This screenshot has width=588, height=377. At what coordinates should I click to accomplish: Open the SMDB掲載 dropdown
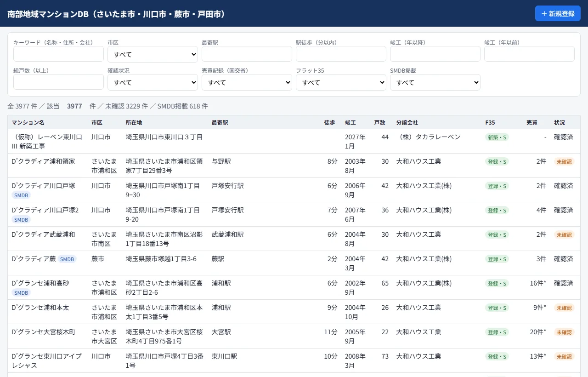[x=435, y=82]
